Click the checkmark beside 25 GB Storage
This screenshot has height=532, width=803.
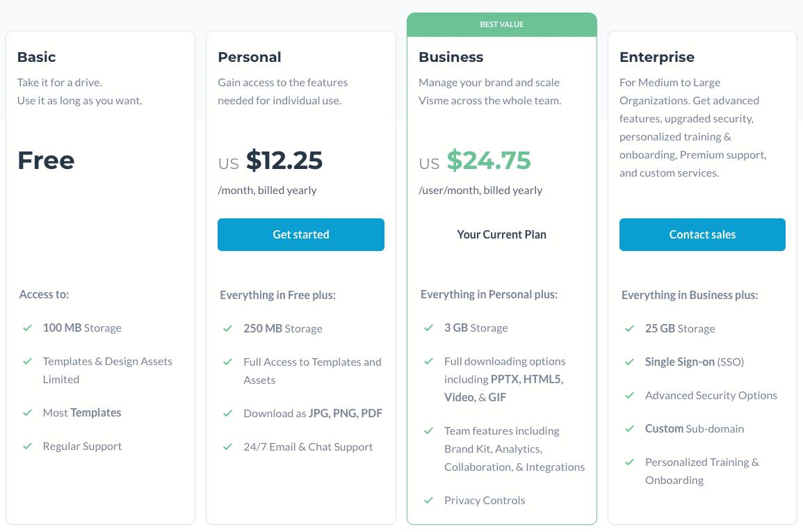point(629,328)
